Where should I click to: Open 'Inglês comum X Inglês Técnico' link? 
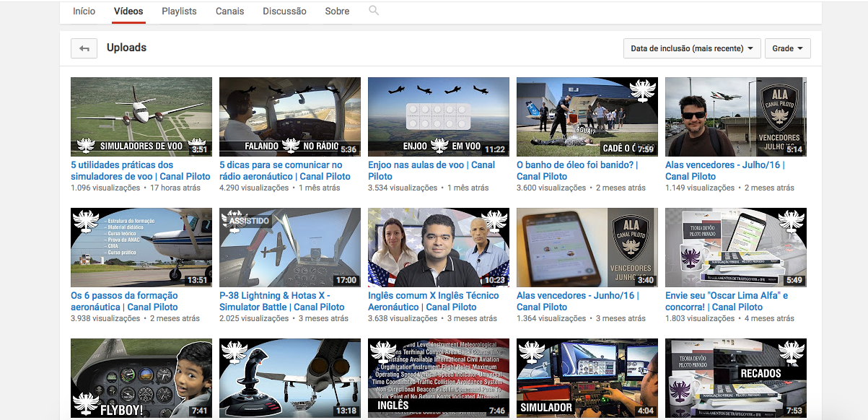[x=433, y=301]
